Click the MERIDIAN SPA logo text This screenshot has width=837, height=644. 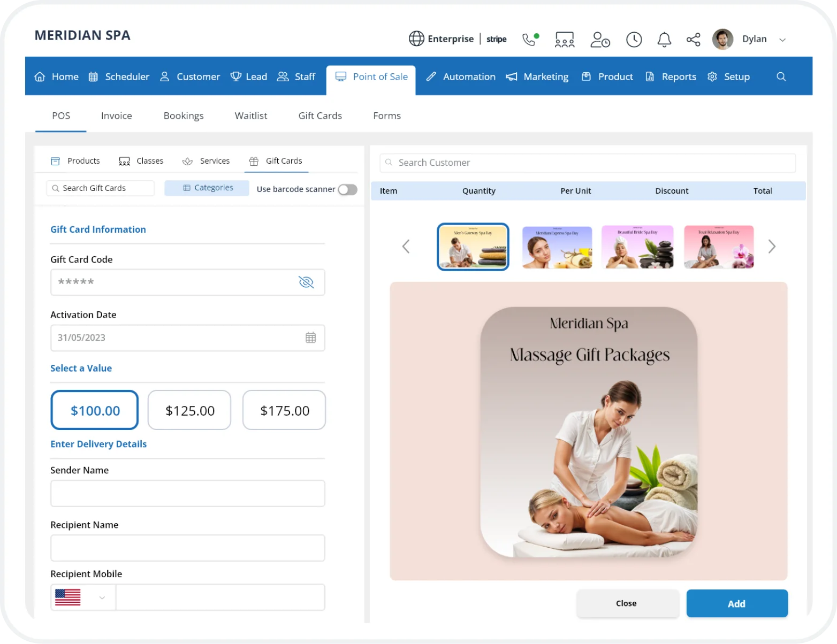(82, 35)
